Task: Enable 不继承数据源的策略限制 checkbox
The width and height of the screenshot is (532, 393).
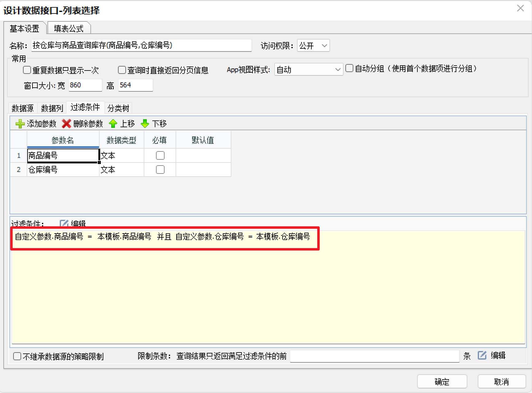Action: pos(17,356)
